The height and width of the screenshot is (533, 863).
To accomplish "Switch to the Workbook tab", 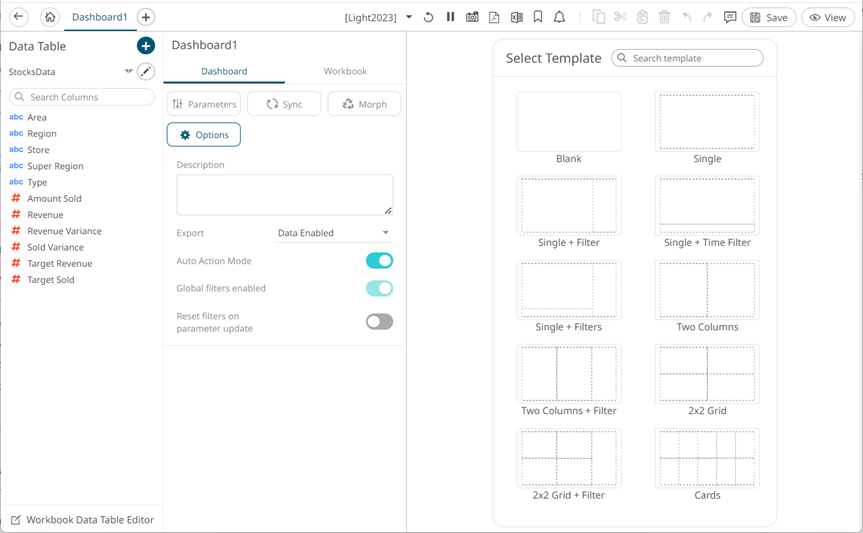I will click(345, 71).
